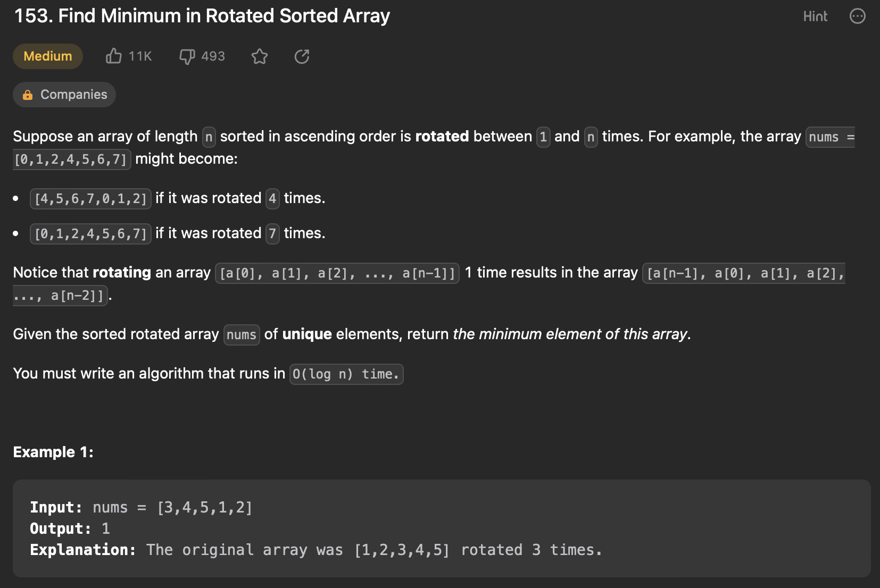Screen dimensions: 880x588
Task: Open the more options ellipsis menu
Action: pos(857,16)
